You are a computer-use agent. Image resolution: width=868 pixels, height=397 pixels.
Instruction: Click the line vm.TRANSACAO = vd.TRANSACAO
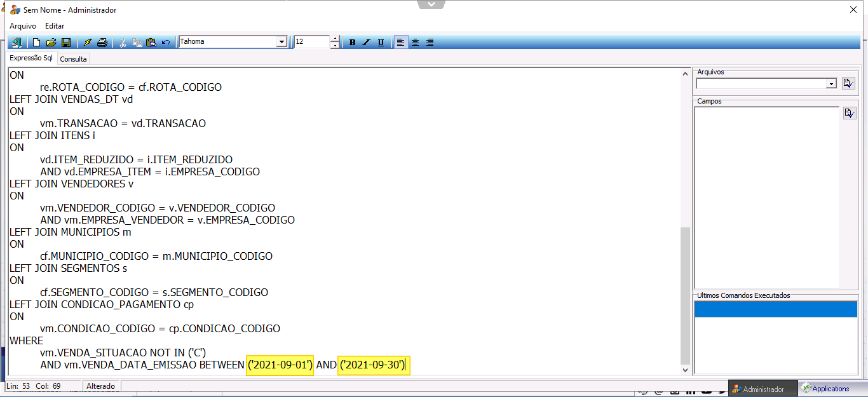click(123, 123)
